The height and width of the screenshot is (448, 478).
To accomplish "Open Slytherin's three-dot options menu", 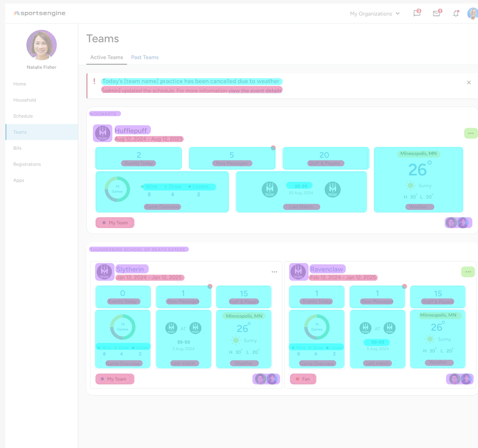I will tap(274, 272).
